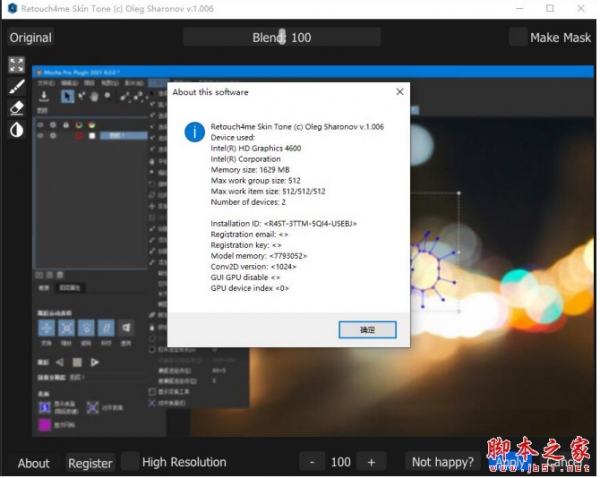Screen dimensions: 600x478
Task: Select the 'Number of devices: 2' line
Action: click(x=248, y=202)
